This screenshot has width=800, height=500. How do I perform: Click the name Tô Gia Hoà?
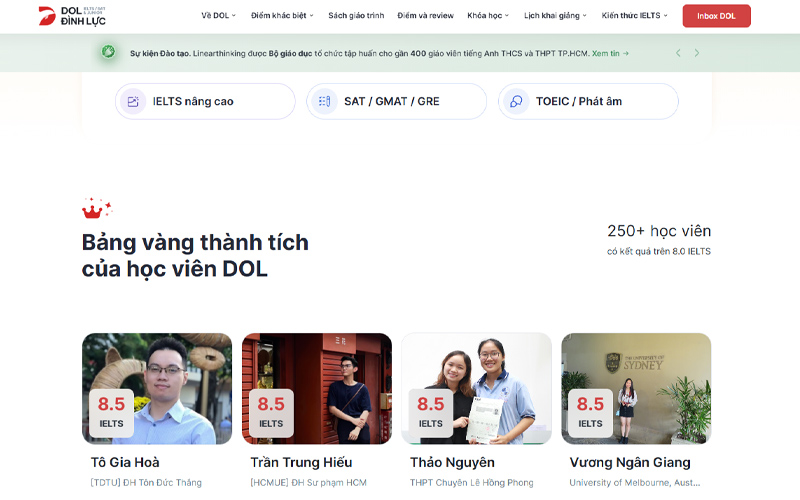pyautogui.click(x=125, y=463)
